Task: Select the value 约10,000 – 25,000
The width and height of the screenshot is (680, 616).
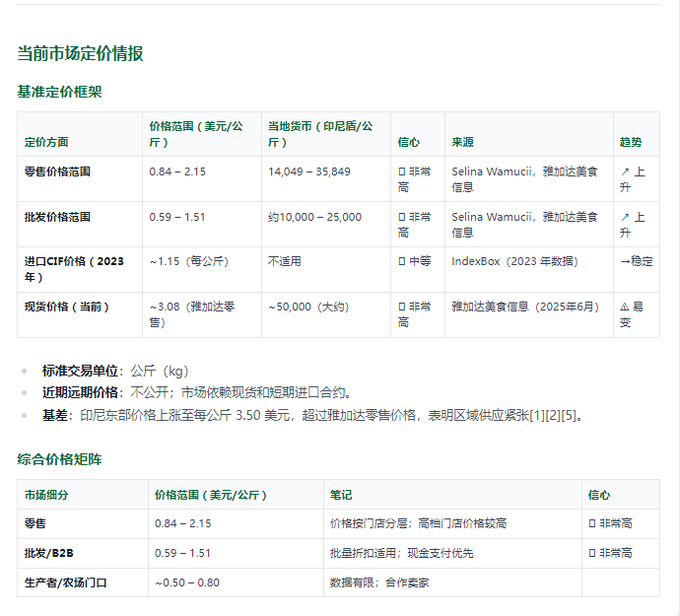Action: point(314,217)
